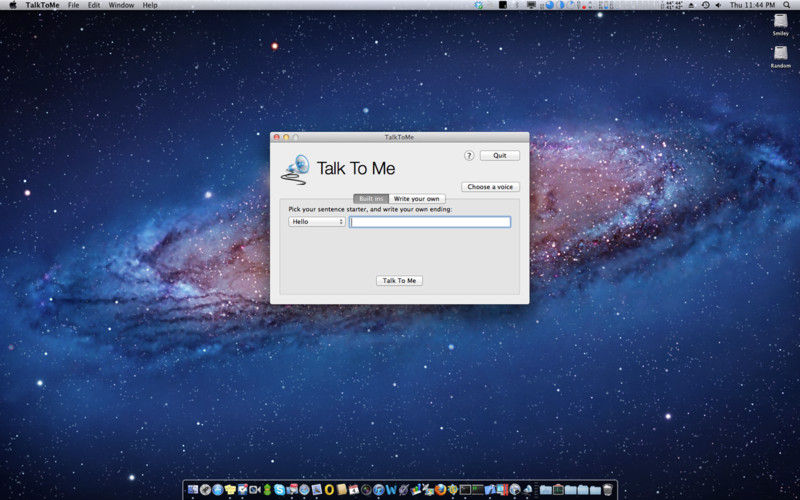Click the sentence ending text field
Image resolution: width=800 pixels, height=500 pixels.
click(430, 222)
